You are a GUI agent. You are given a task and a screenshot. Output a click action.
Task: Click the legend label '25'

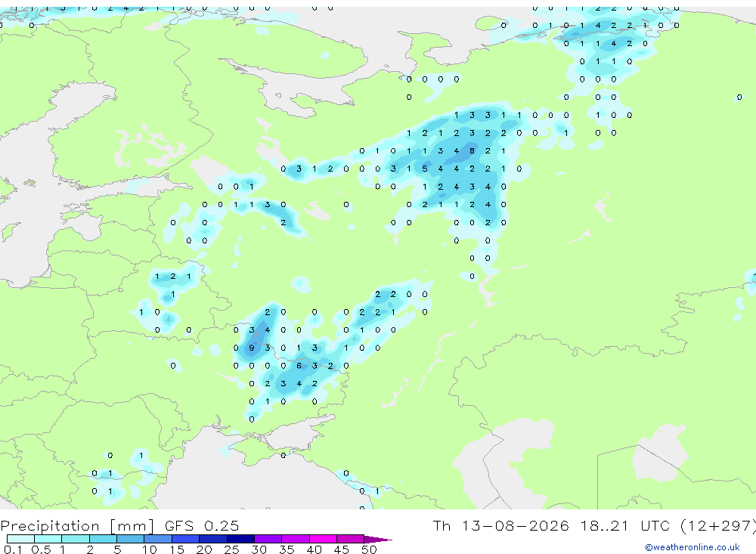pyautogui.click(x=231, y=549)
